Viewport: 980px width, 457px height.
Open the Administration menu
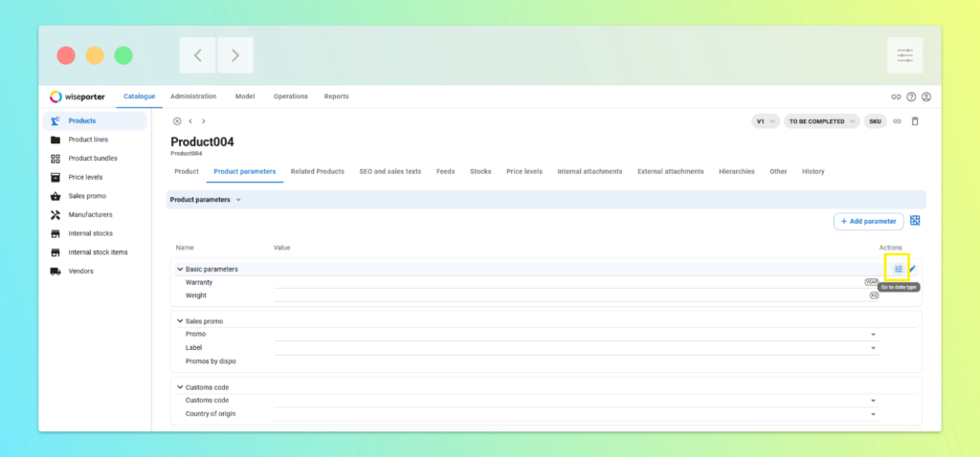click(193, 97)
